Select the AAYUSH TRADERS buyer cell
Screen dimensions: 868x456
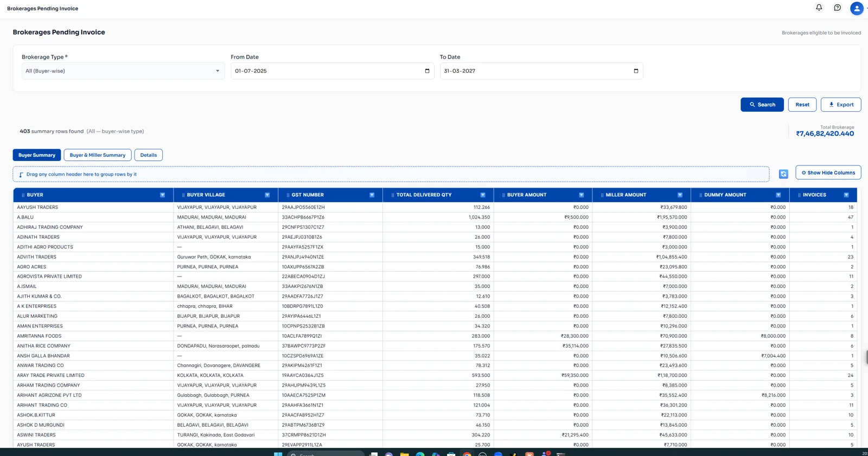(93, 207)
